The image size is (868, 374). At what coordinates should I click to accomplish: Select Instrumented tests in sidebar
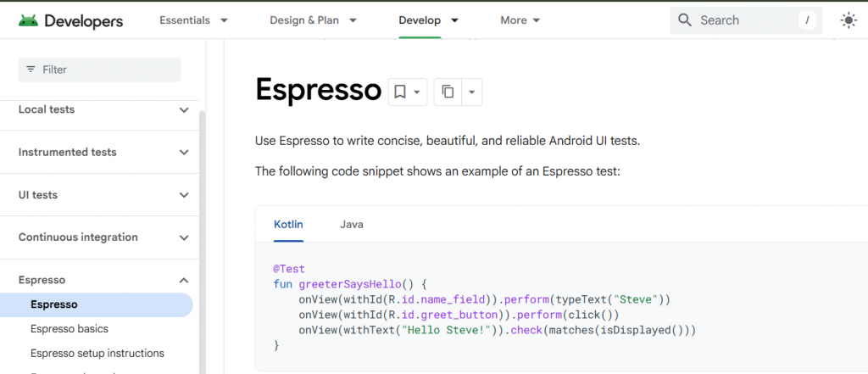(x=68, y=153)
